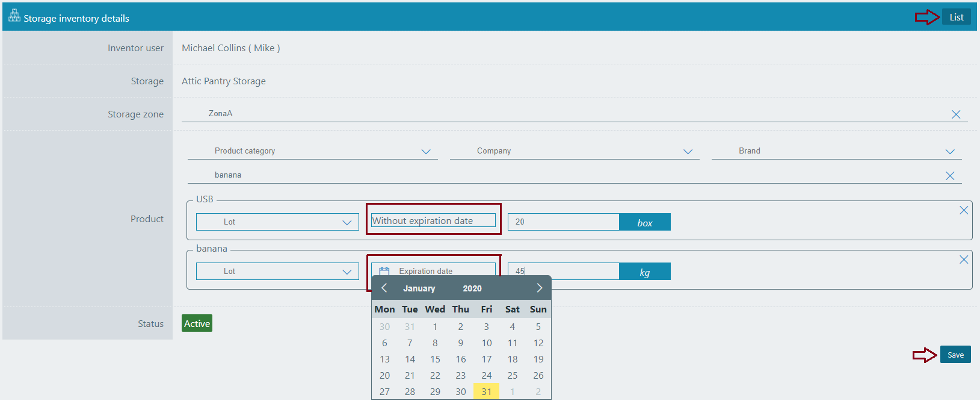Save the storage inventory details
This screenshot has width=980, height=404.
[955, 355]
